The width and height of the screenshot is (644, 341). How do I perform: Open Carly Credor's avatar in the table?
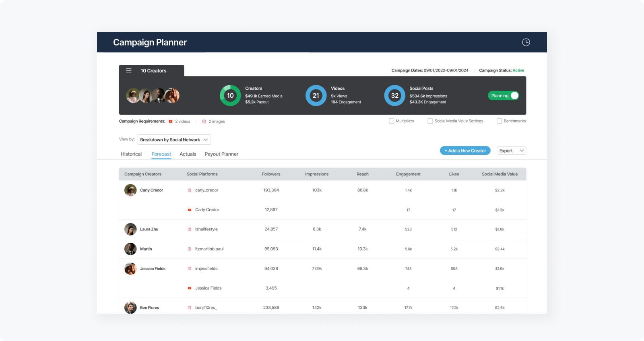coord(130,190)
